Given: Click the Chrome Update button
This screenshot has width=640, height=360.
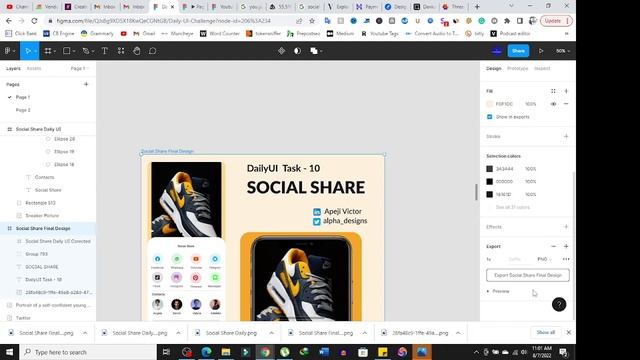Looking at the screenshot, I should click(x=556, y=21).
